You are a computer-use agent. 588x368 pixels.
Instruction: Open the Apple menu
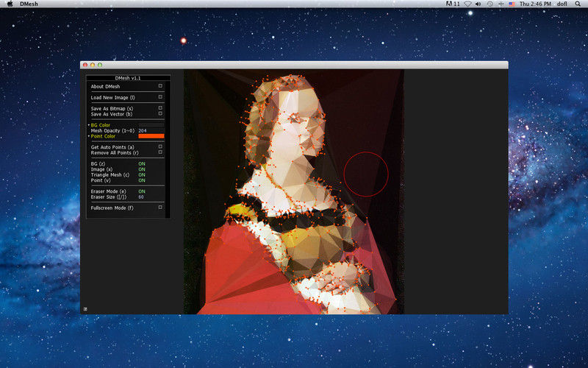tap(10, 4)
